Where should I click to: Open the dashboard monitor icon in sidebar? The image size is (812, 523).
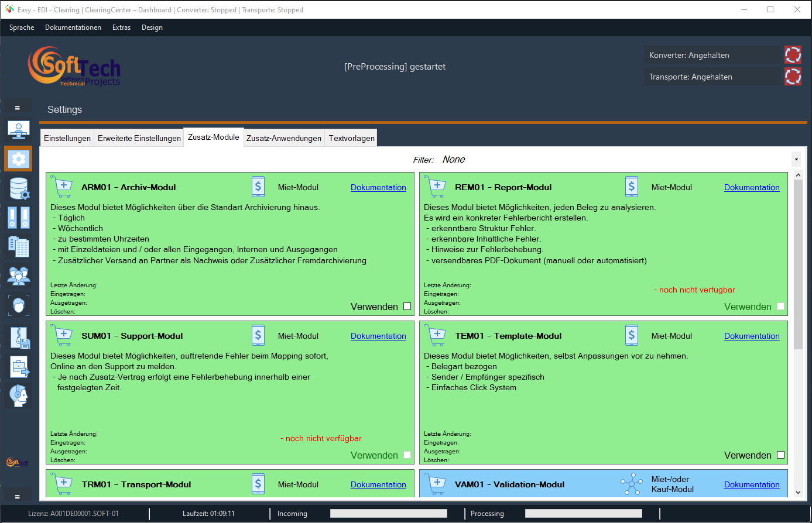tap(19, 129)
